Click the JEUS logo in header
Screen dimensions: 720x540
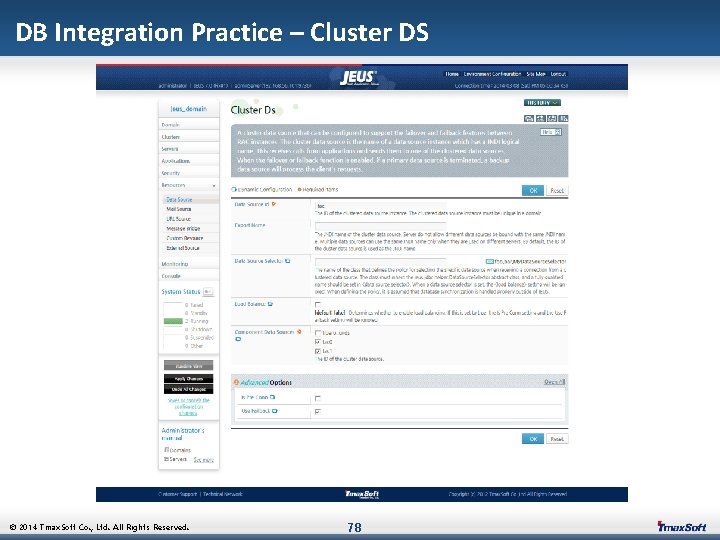click(x=358, y=77)
